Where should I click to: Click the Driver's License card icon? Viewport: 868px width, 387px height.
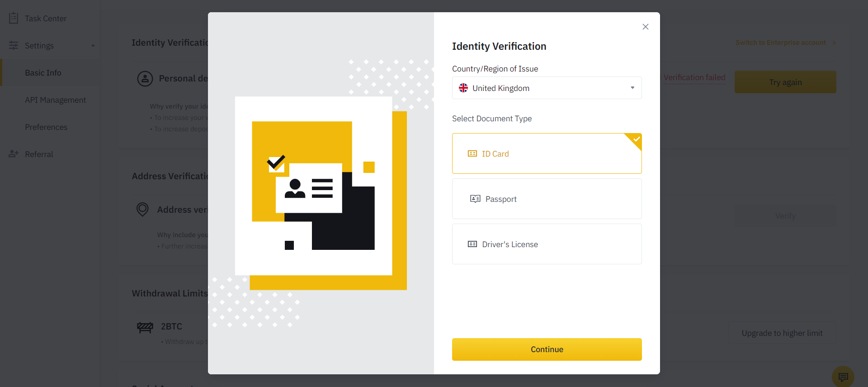472,244
